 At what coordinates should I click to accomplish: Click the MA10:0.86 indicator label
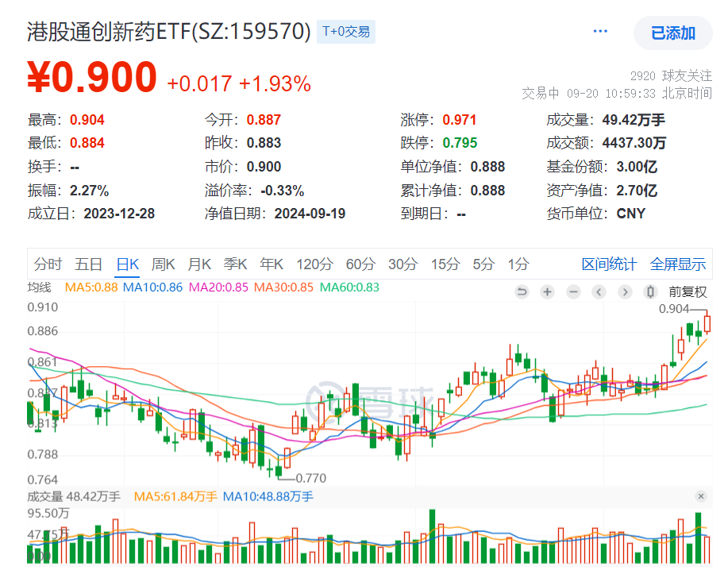(152, 287)
